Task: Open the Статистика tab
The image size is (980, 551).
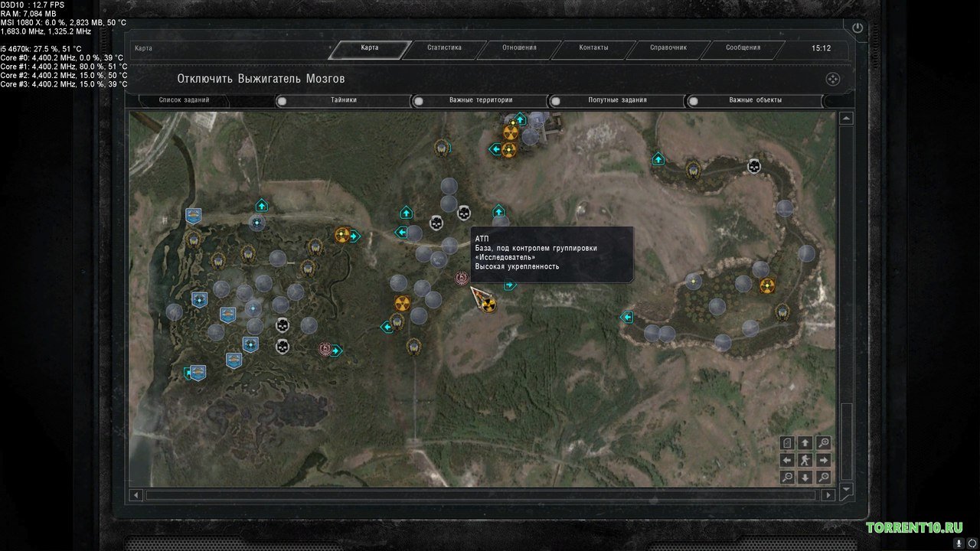Action: pos(444,48)
